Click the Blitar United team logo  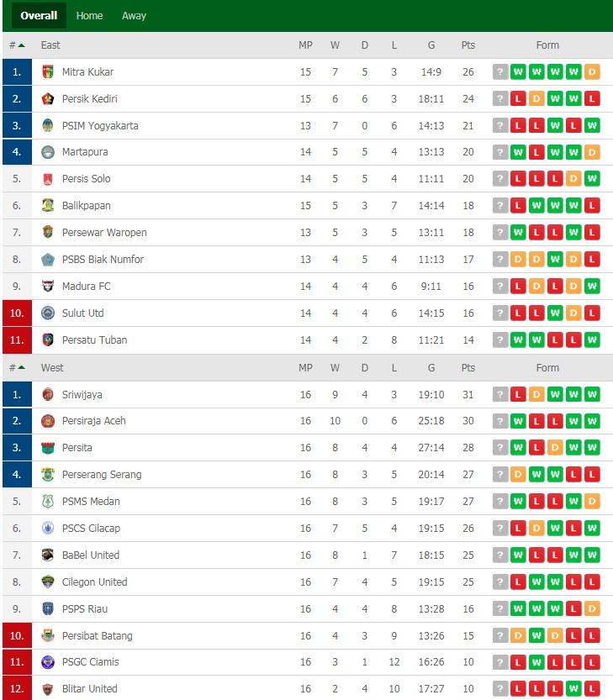[x=48, y=689]
